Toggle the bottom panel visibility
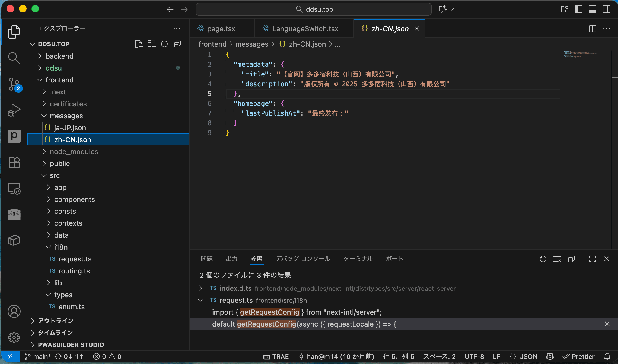Screen dimensions: 618x364 pyautogui.click(x=592, y=9)
